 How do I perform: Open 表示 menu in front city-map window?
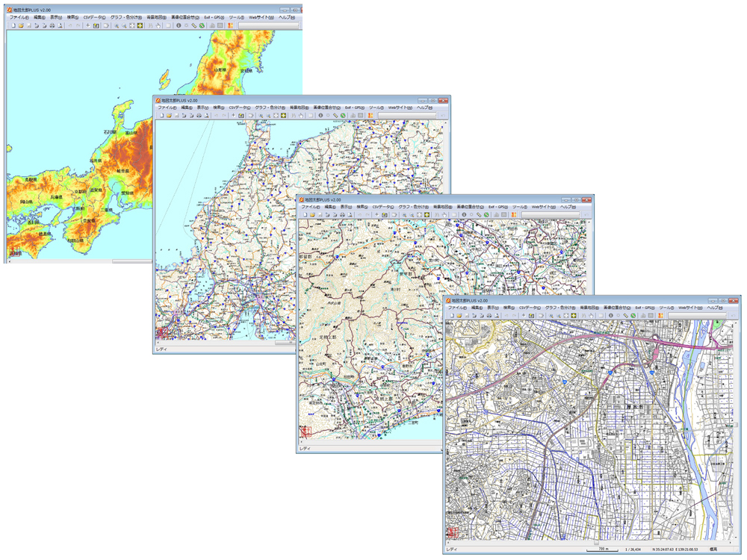tap(492, 308)
